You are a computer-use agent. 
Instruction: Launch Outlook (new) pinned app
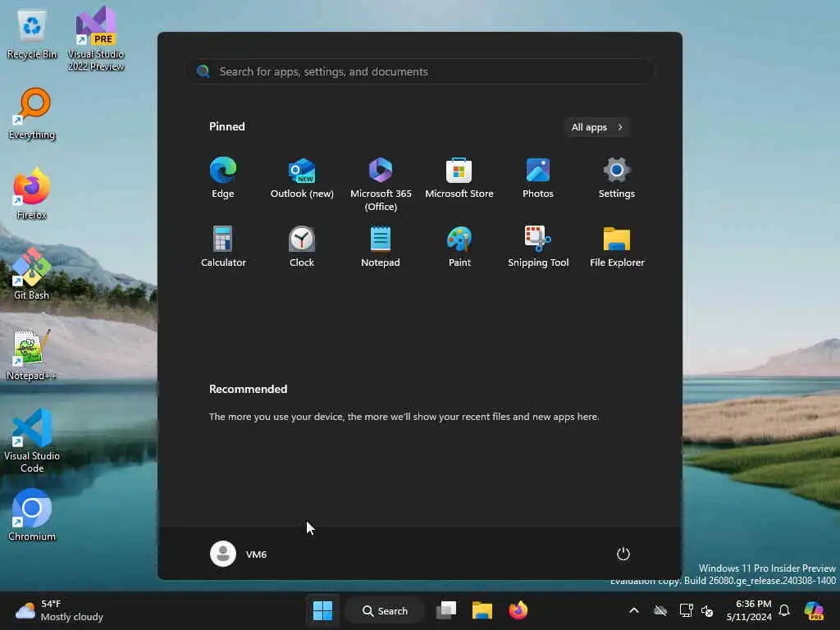point(302,178)
